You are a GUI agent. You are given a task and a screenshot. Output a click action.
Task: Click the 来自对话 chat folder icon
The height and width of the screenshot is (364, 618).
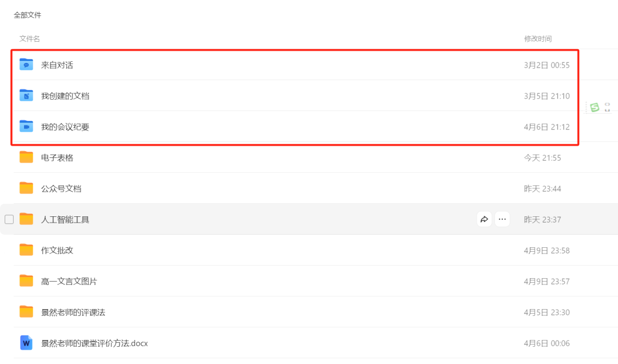pos(26,65)
